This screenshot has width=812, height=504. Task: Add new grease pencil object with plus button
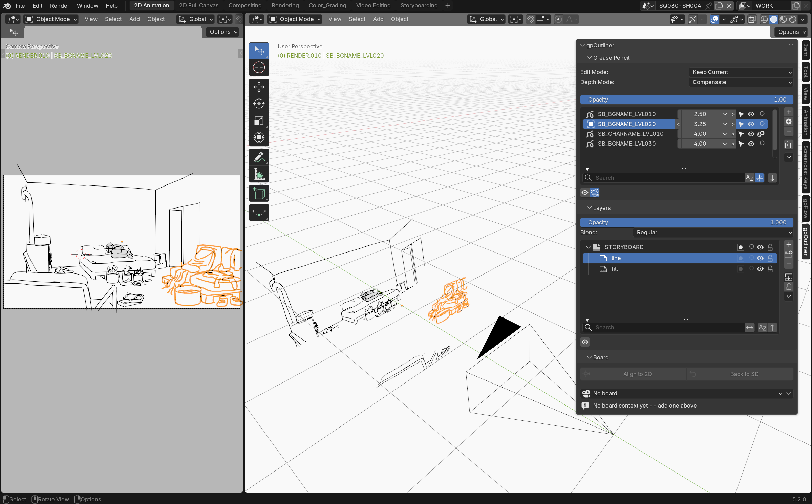coord(789,112)
